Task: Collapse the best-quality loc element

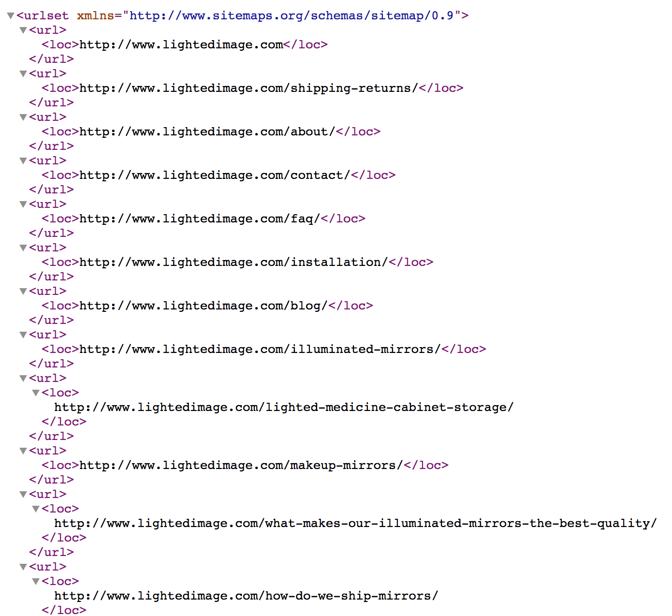Action: 35,509
